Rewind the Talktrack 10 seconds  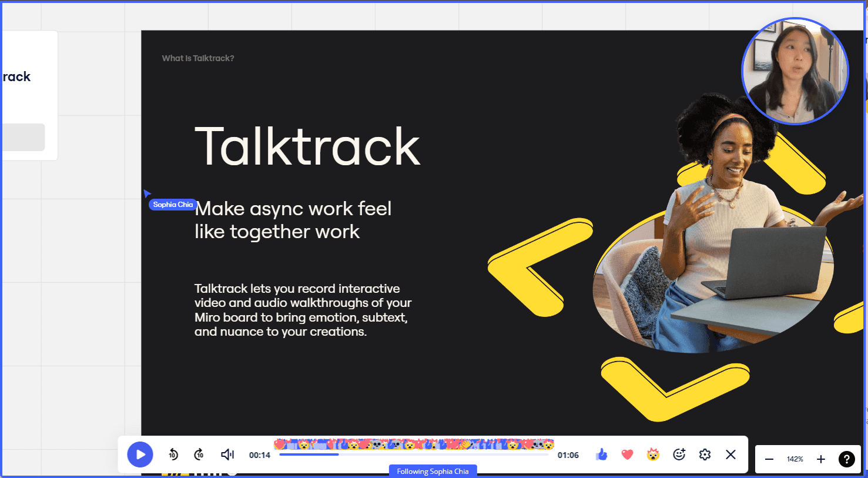[173, 454]
